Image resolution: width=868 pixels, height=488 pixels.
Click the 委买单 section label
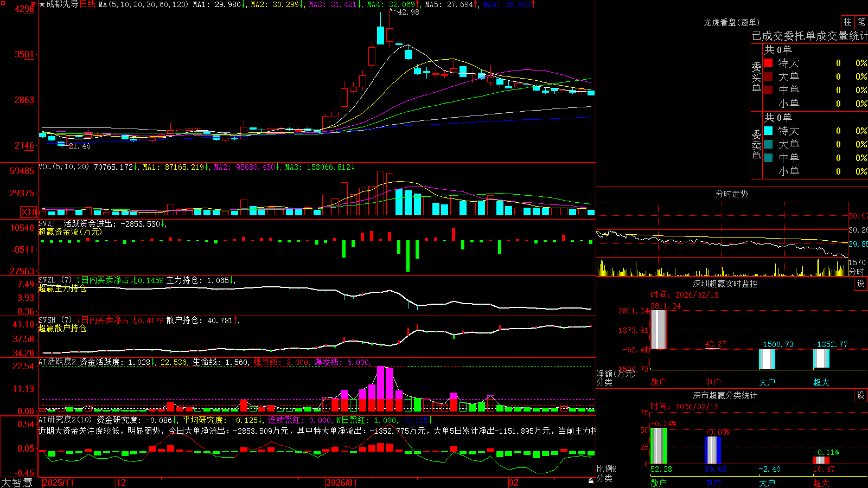click(x=756, y=78)
